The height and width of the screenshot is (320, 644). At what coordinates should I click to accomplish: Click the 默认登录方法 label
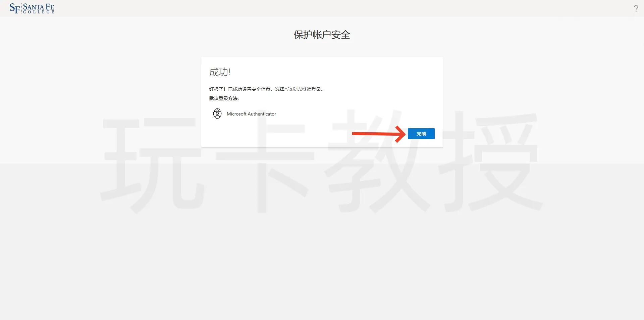pyautogui.click(x=224, y=98)
